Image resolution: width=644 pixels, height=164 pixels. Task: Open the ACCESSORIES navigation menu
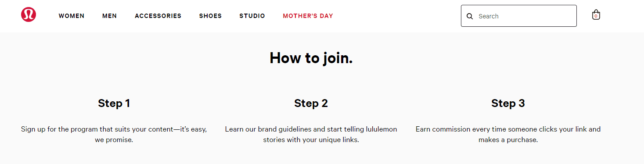tap(158, 16)
